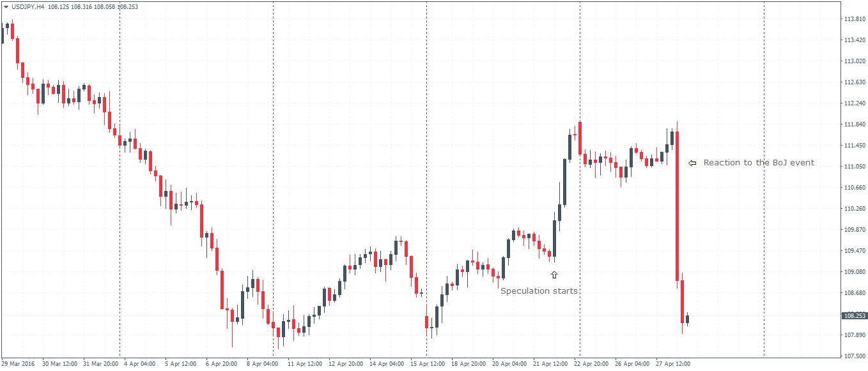
Task: Click the '27 Apr 12:00' time axis label
Action: [673, 364]
